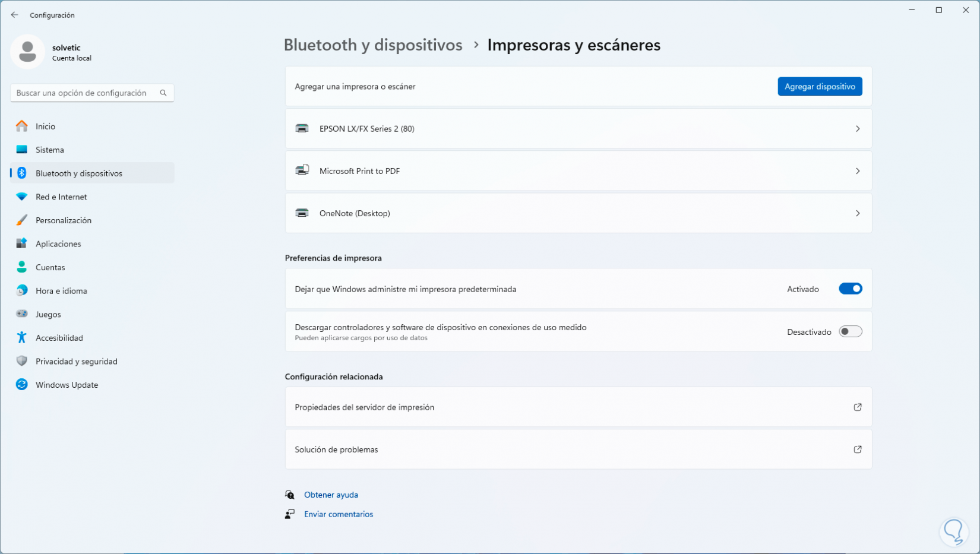
Task: Select the Sistema settings icon
Action: pyautogui.click(x=21, y=150)
